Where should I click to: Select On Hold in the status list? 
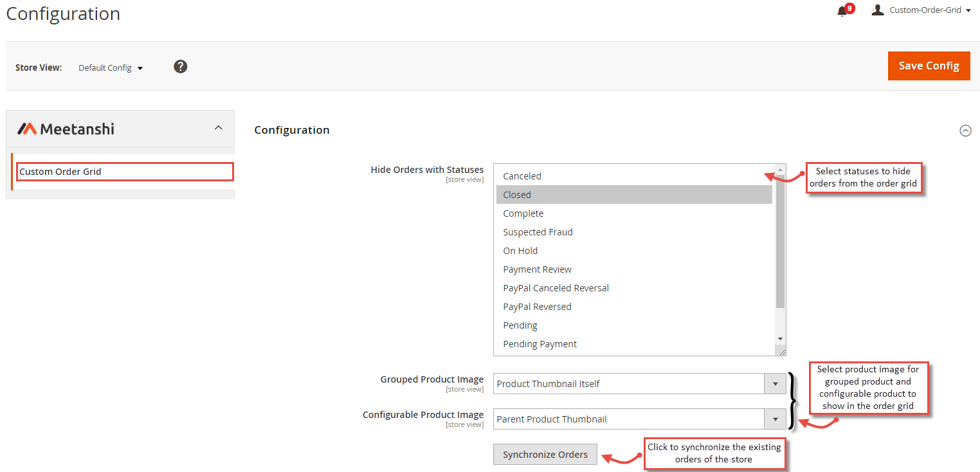point(520,250)
